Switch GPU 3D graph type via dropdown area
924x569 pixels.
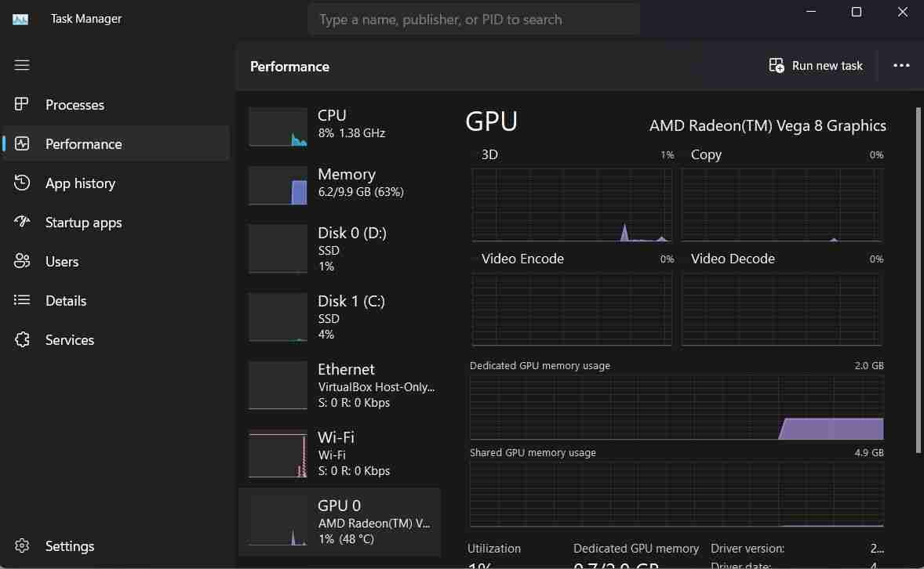tap(489, 154)
